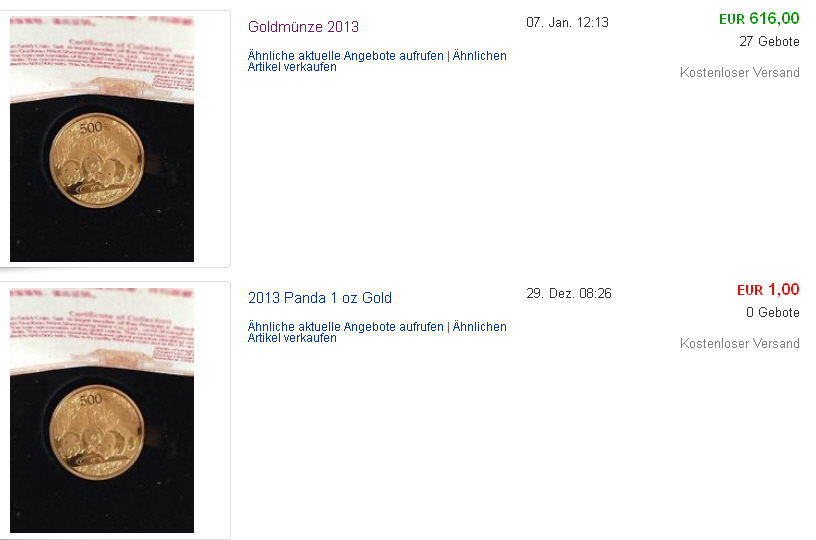Click 'Ähnlichen Artikel verkaufen' under 2013 Panda
Image resolution: width=816 pixels, height=540 pixels.
[377, 332]
